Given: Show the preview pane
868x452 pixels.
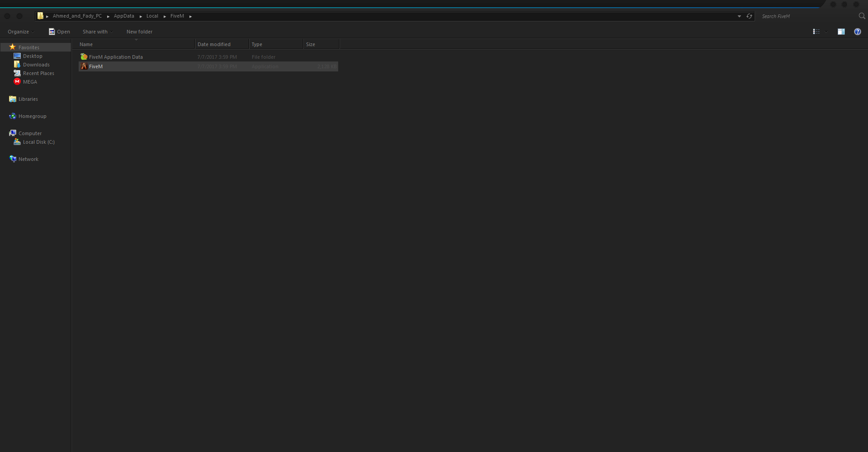Looking at the screenshot, I should click(x=841, y=32).
